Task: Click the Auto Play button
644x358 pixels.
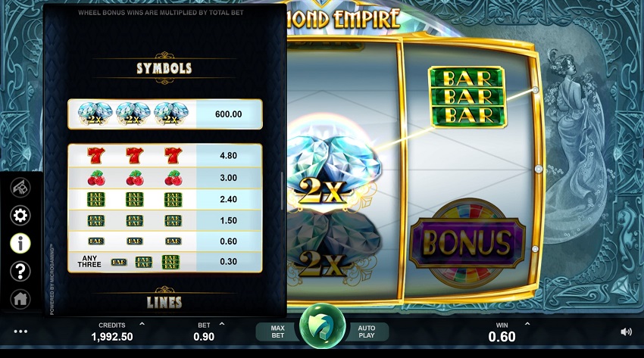Action: point(367,332)
